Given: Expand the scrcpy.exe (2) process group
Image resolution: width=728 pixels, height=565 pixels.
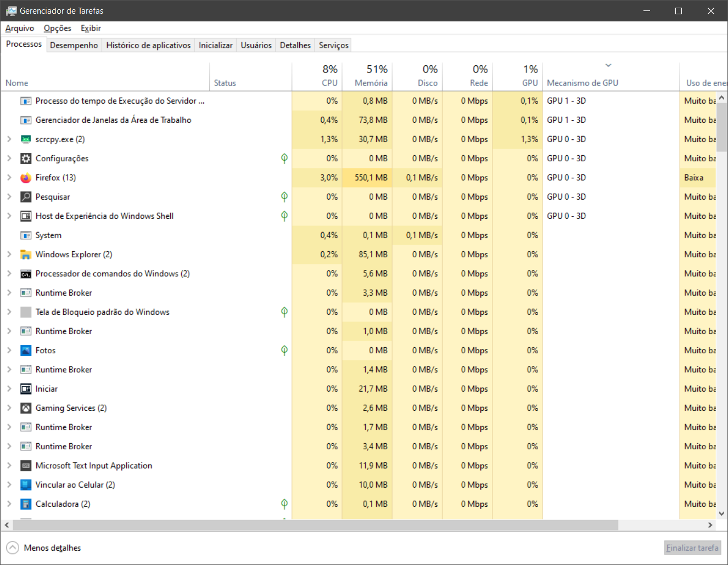Looking at the screenshot, I should point(9,139).
